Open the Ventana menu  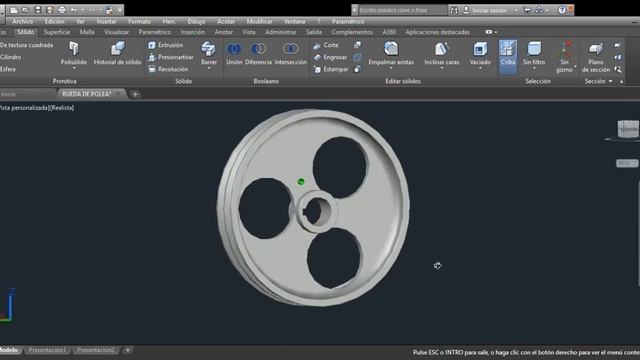[295, 21]
